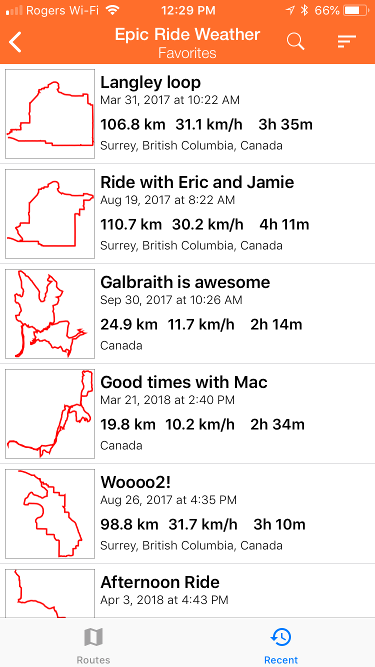Open the Galbraith is awesome ride

tap(188, 314)
